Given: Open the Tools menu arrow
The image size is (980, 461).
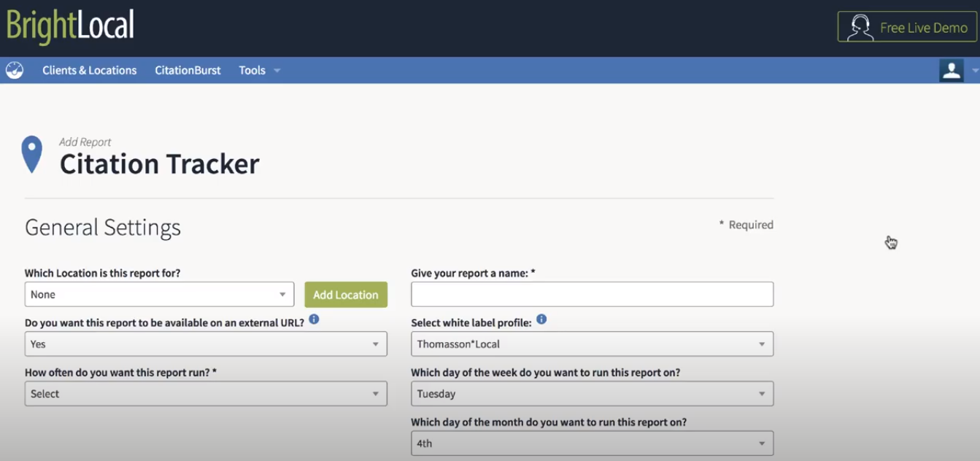Looking at the screenshot, I should click(277, 71).
